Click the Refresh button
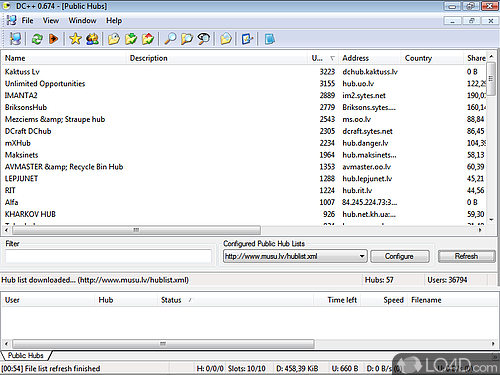The height and width of the screenshot is (375, 500). (466, 256)
